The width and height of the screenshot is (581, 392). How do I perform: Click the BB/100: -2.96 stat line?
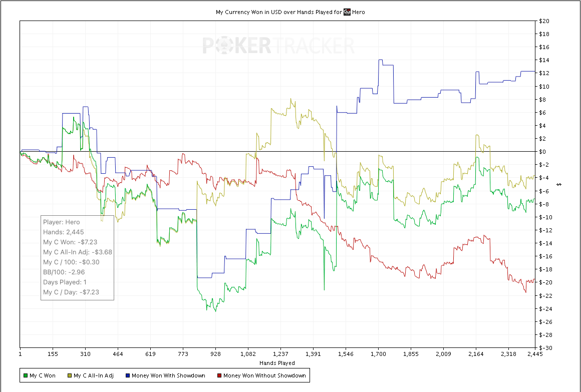[64, 272]
